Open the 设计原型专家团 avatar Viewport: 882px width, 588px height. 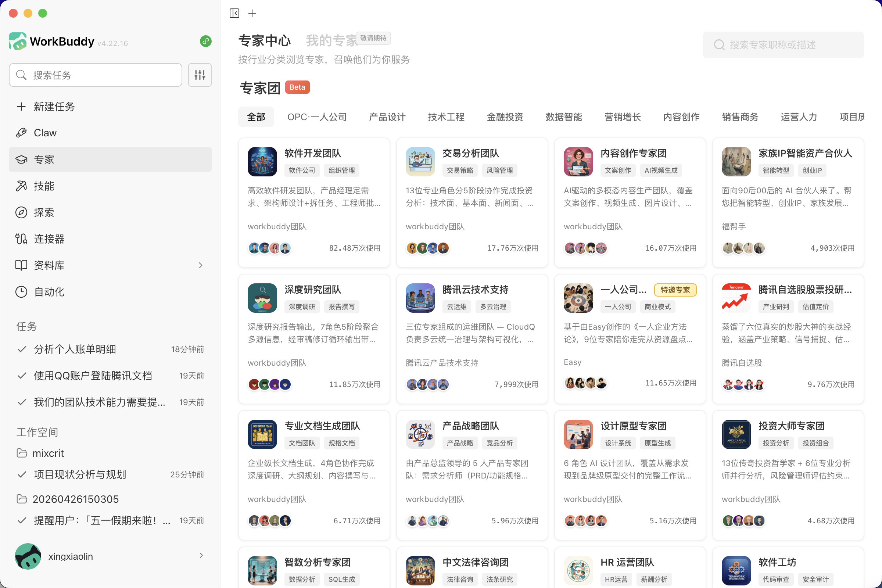click(578, 434)
